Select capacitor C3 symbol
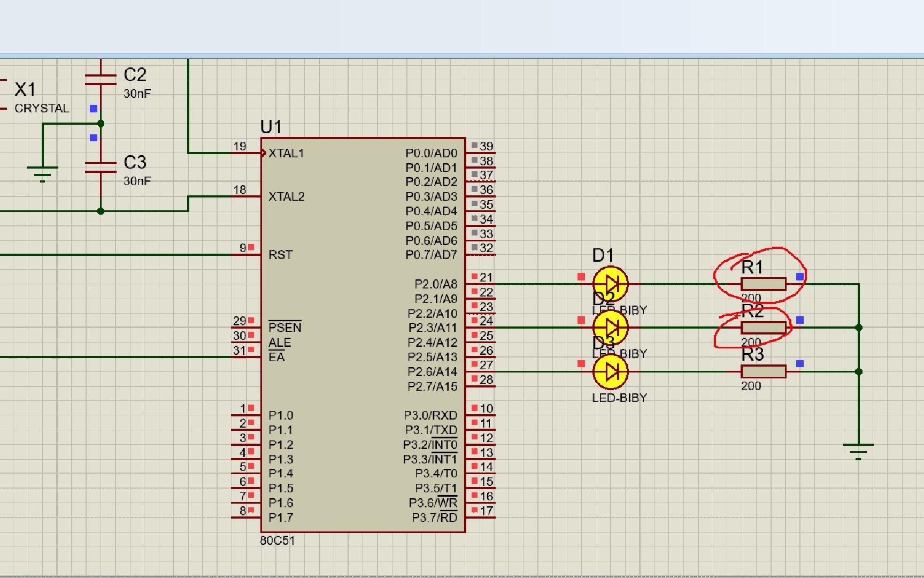 click(x=101, y=168)
